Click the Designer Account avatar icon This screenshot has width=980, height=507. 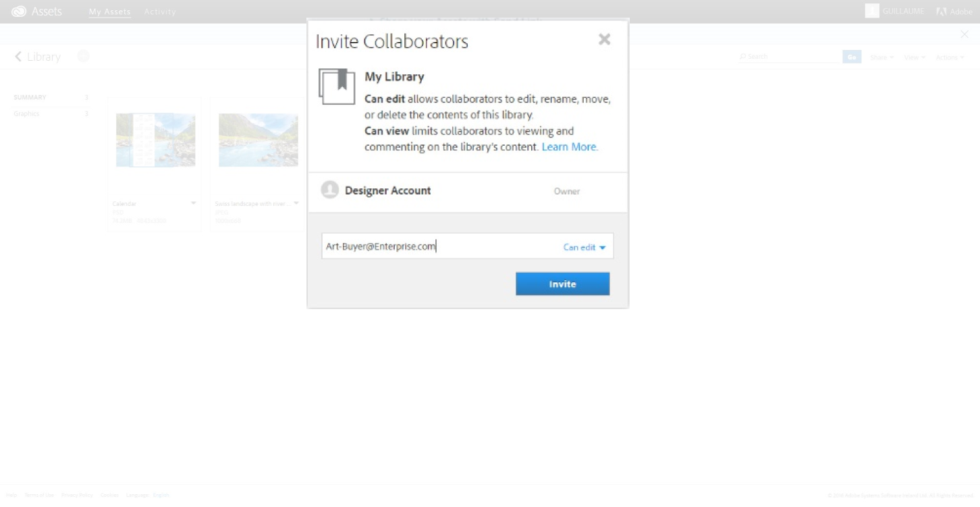[329, 190]
